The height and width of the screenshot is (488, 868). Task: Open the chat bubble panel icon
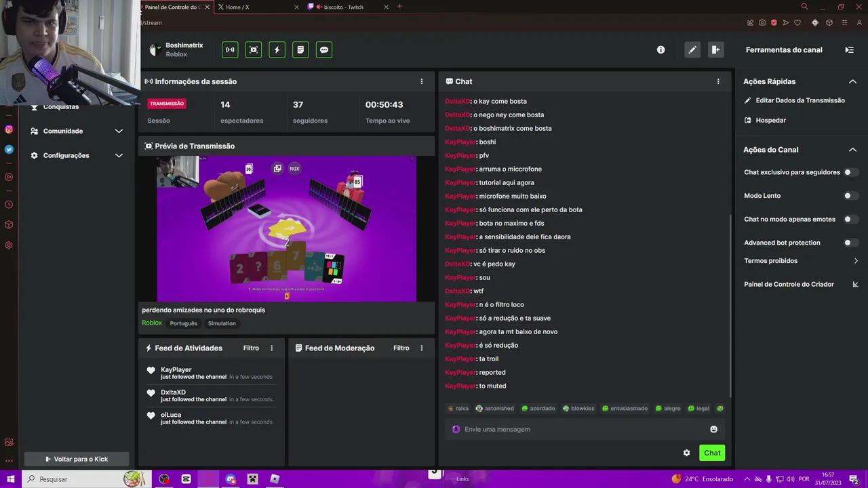point(323,49)
